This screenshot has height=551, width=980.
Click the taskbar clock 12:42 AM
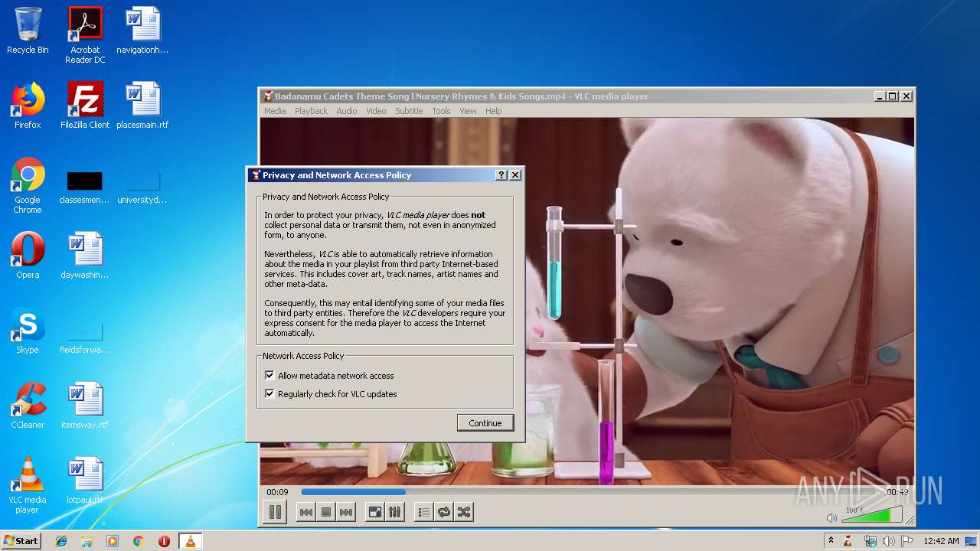click(x=941, y=541)
